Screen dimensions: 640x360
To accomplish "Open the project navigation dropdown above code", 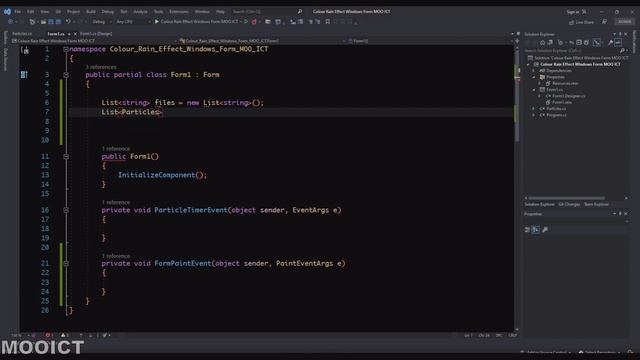I will pos(96,41).
